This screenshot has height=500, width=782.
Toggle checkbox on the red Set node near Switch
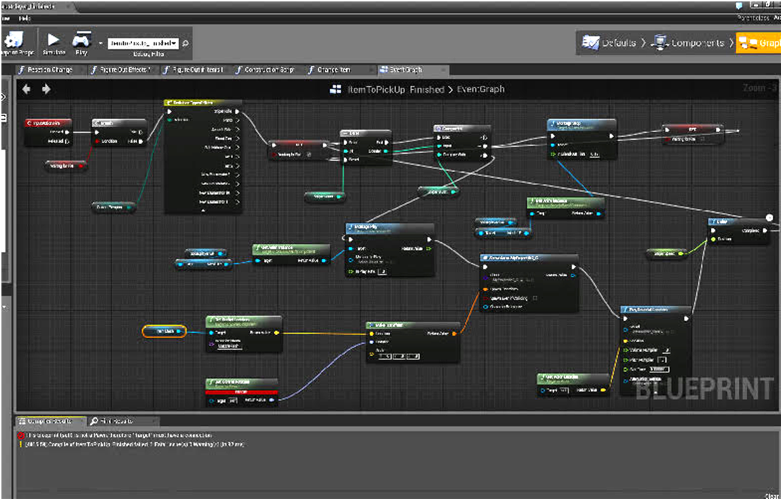[x=309, y=155]
